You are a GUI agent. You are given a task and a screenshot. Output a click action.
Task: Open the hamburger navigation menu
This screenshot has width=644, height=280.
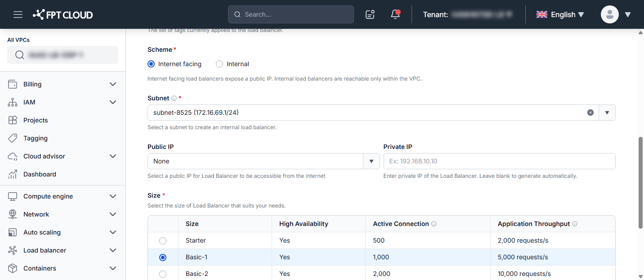pos(18,14)
